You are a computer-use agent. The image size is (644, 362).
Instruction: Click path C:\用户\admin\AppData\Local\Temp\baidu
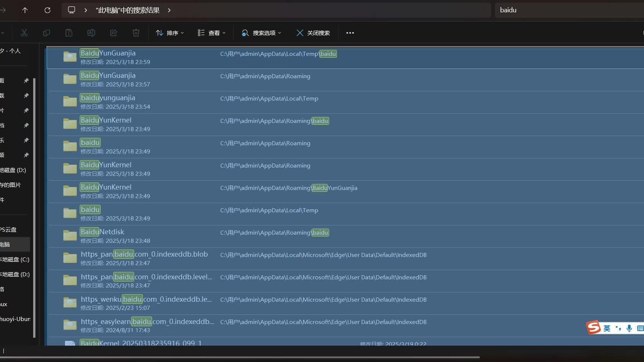click(278, 54)
